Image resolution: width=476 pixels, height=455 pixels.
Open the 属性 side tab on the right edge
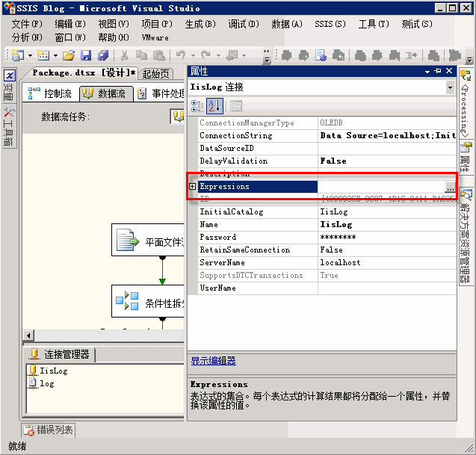coord(465,157)
